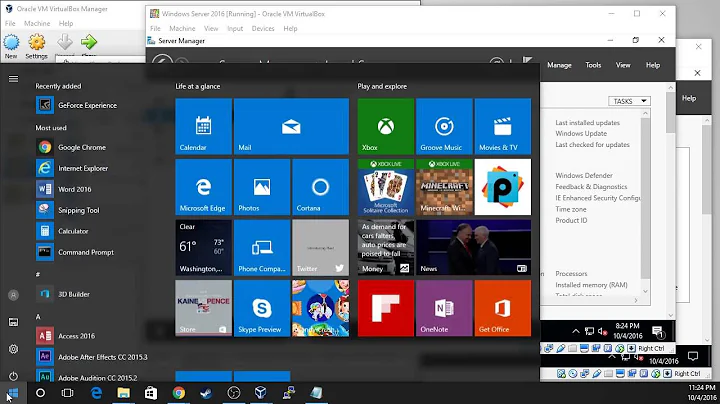Viewport: 720px width, 404px height.
Task: Open Phone Companion tile
Action: pyautogui.click(x=262, y=247)
